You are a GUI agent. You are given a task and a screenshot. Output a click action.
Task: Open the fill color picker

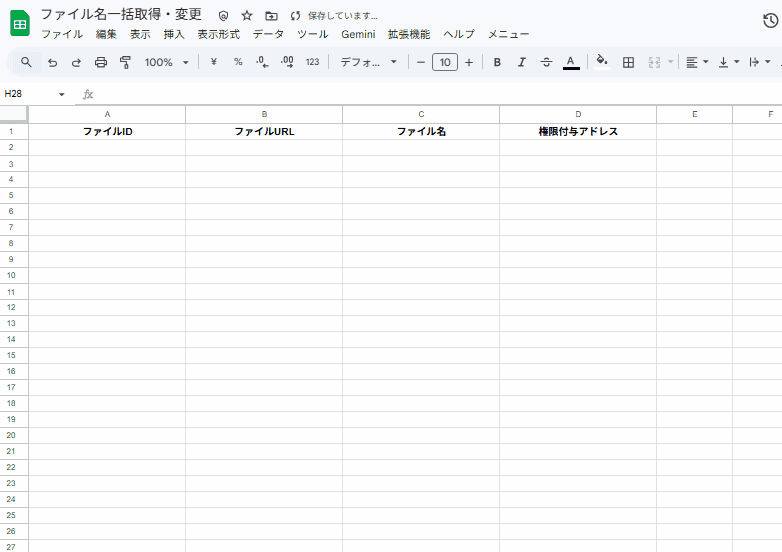coord(602,62)
